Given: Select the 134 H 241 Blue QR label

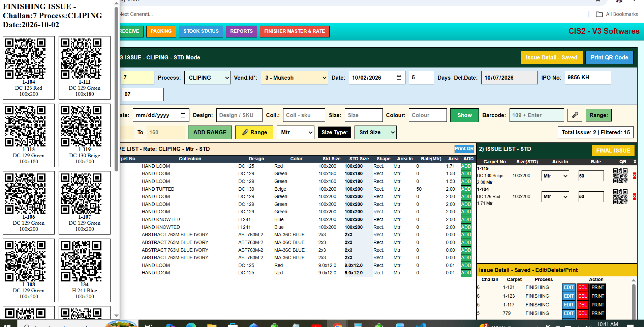Looking at the screenshot, I should pos(85,270).
